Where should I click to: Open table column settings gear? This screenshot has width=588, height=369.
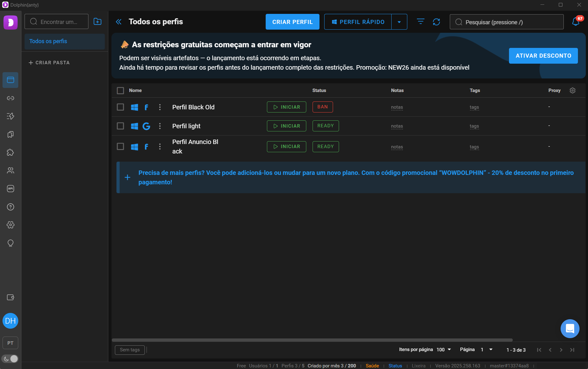(573, 90)
